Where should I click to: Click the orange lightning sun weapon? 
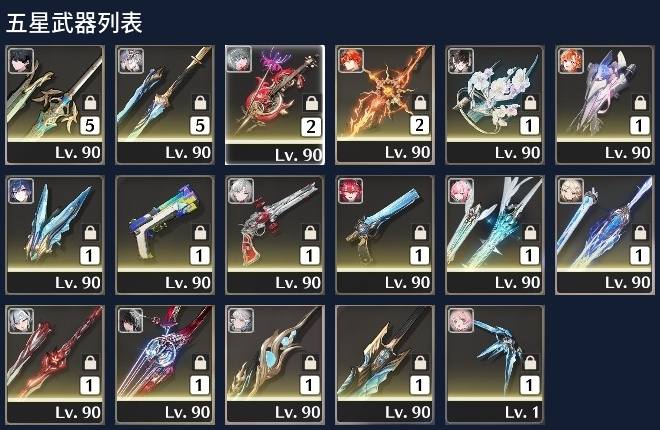click(385, 105)
